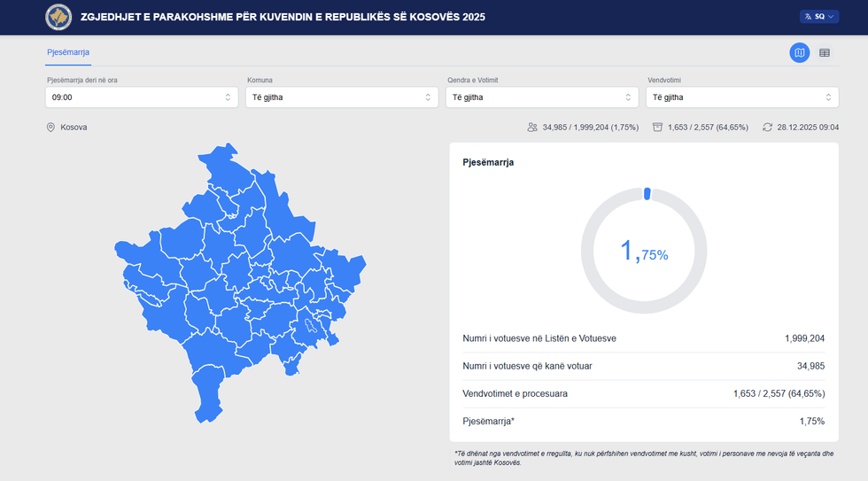Click the refresh icon beside timestamp

767,128
